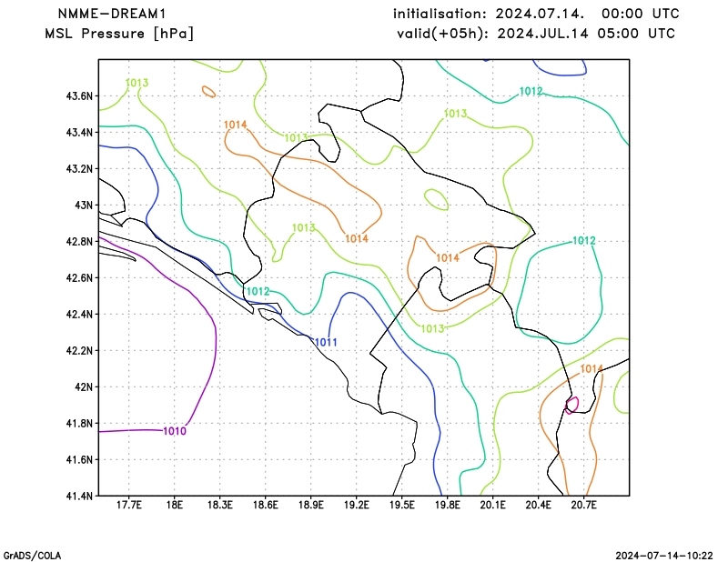Click the purple 1010 contour label
This screenshot has width=728, height=562.
click(175, 431)
